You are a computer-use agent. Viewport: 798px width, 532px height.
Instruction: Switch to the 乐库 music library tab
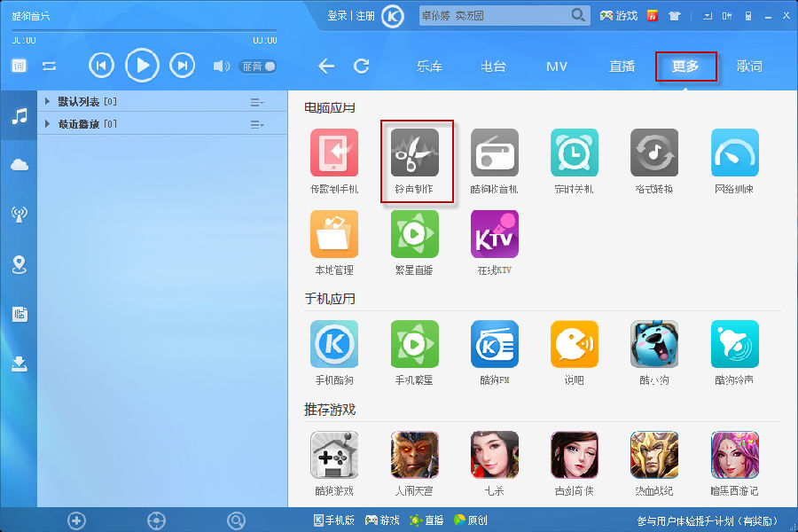pos(429,66)
